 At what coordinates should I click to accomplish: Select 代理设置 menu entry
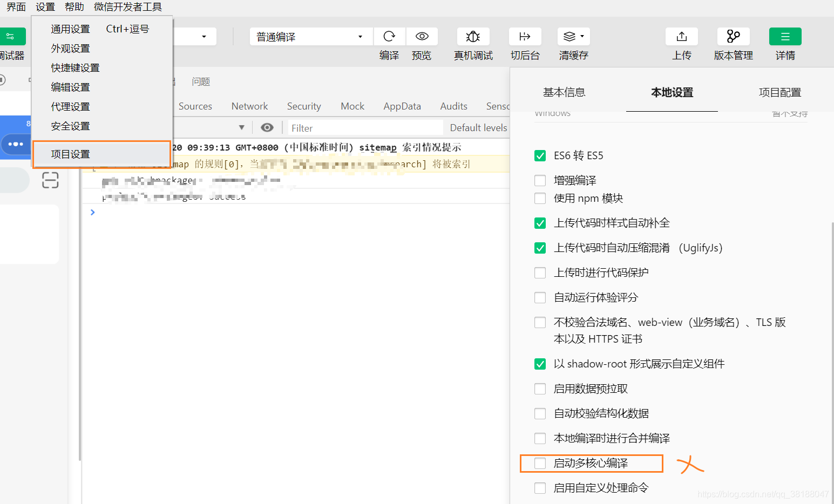pyautogui.click(x=103, y=107)
